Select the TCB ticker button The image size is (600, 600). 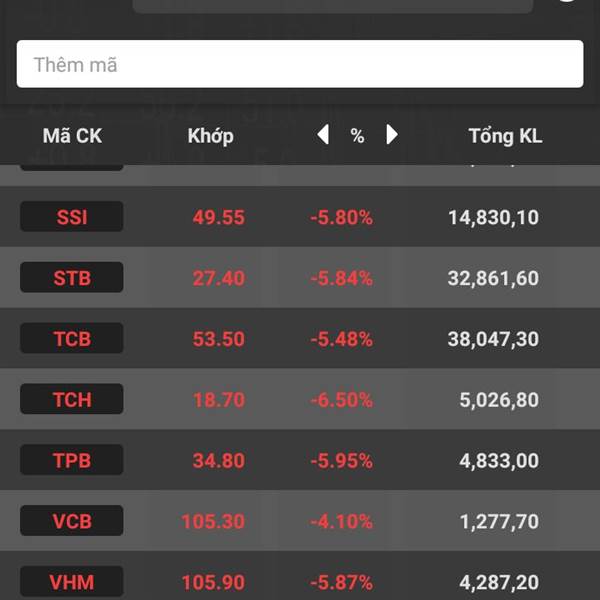72,339
